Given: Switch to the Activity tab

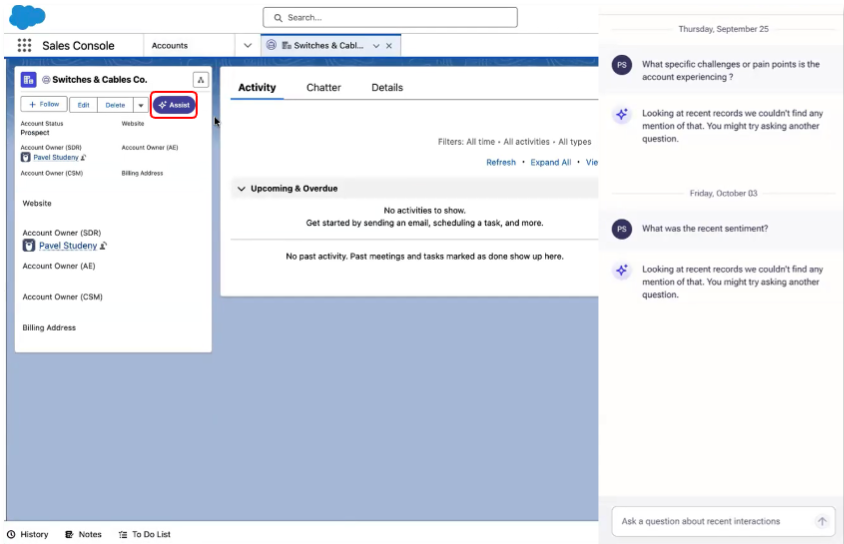Looking at the screenshot, I should pyautogui.click(x=257, y=88).
